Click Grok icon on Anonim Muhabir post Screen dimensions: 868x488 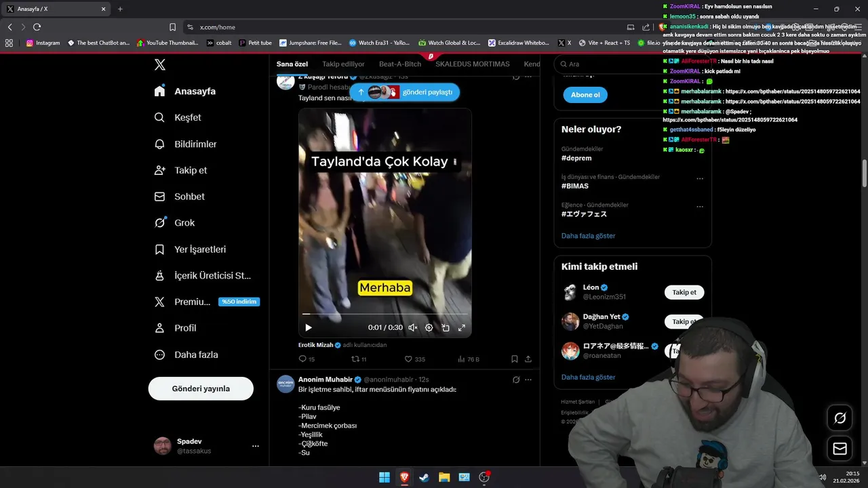click(x=516, y=380)
